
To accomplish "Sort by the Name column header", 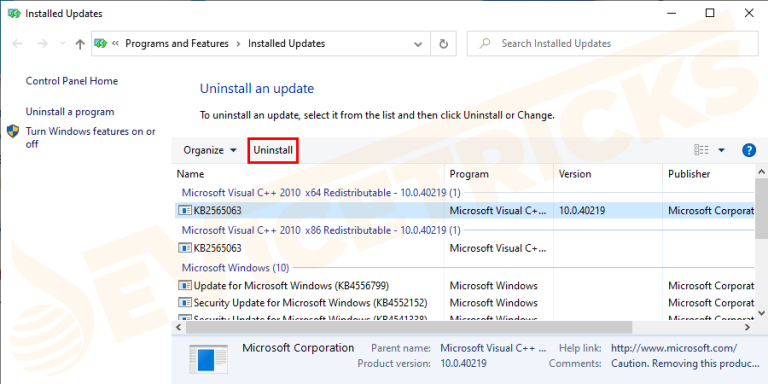I will (309, 174).
